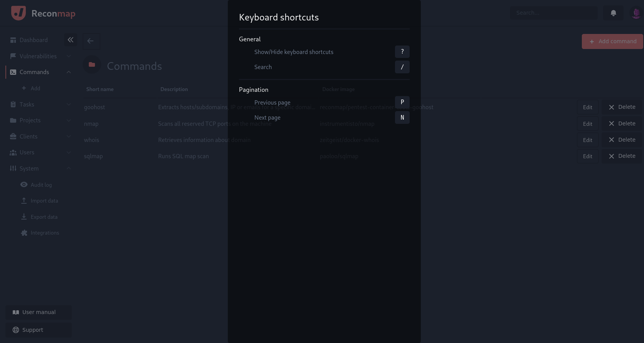Viewport: 644px width, 343px height.
Task: Click the Projects folder icon
Action: click(13, 120)
